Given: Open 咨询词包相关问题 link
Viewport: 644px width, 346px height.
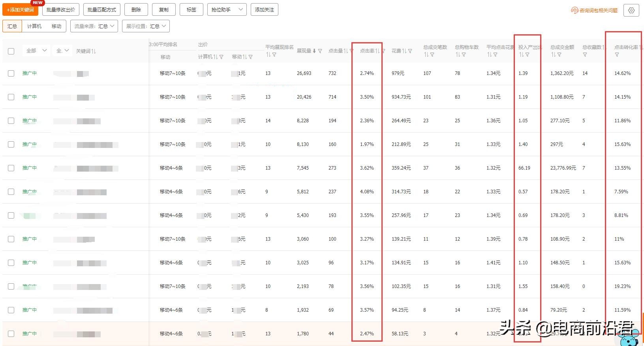Looking at the screenshot, I should tap(598, 10).
